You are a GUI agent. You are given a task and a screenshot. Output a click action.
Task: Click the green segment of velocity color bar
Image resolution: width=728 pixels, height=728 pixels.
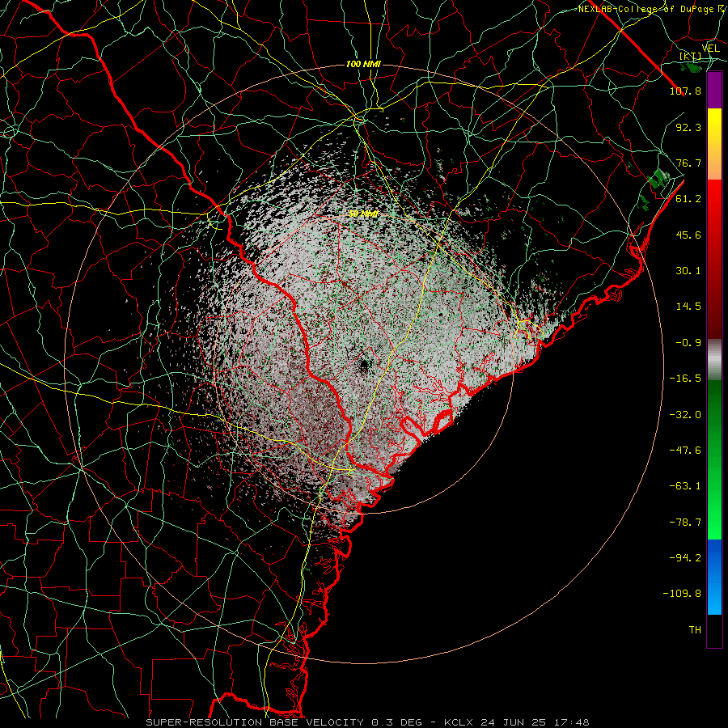(714, 459)
